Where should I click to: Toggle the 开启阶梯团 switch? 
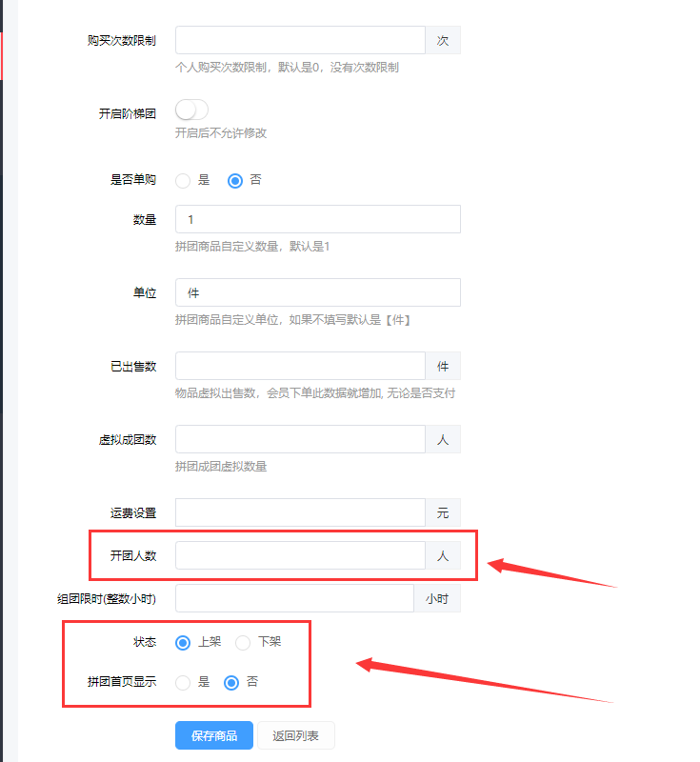click(191, 110)
